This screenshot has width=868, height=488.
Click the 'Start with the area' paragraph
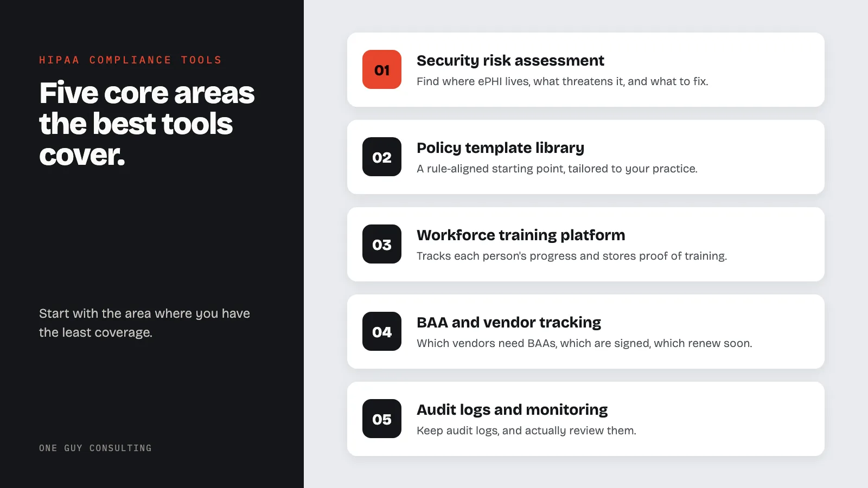click(x=144, y=323)
